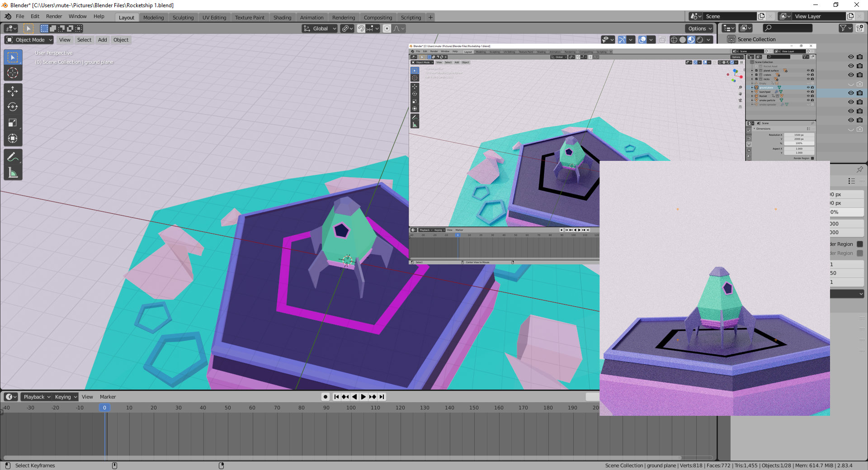The image size is (868, 470).
Task: Toggle Show Overlays in the viewport header
Action: point(642,40)
